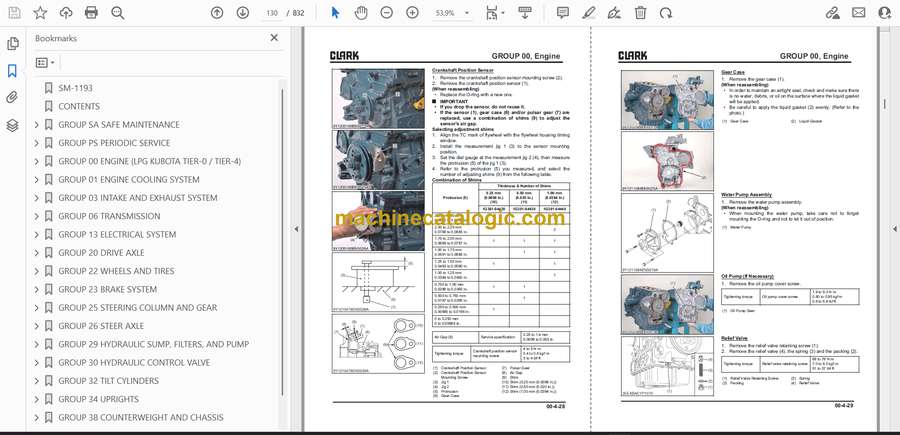900x435 pixels.
Task: Jump to GROUP 34 UPRIGHTS bookmark
Action: tap(98, 399)
